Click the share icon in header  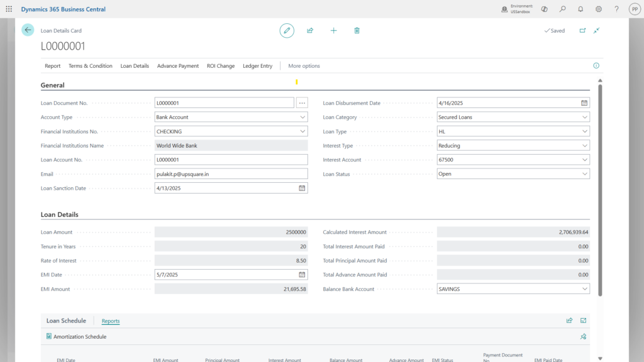pyautogui.click(x=310, y=30)
